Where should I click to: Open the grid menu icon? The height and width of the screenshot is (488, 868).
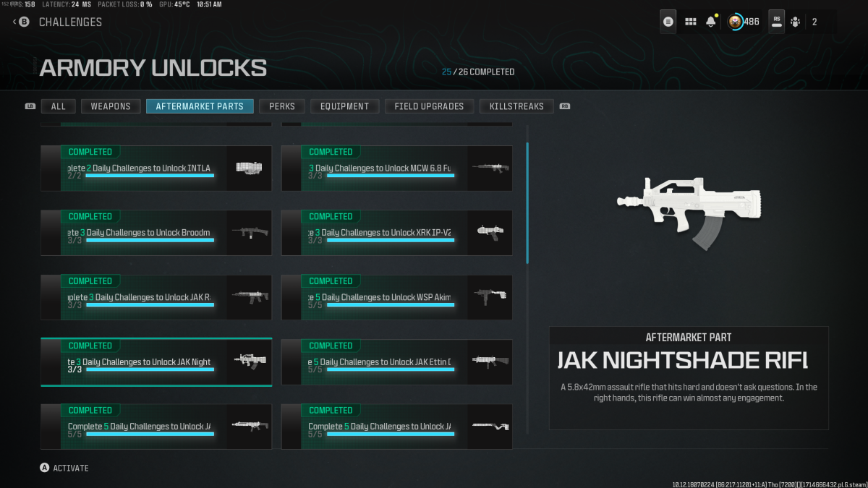[x=690, y=22]
